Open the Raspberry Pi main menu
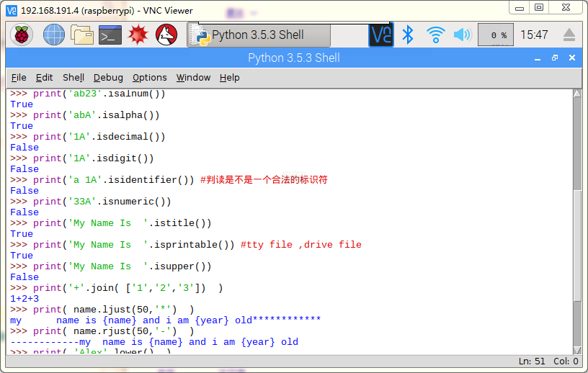 coord(22,35)
